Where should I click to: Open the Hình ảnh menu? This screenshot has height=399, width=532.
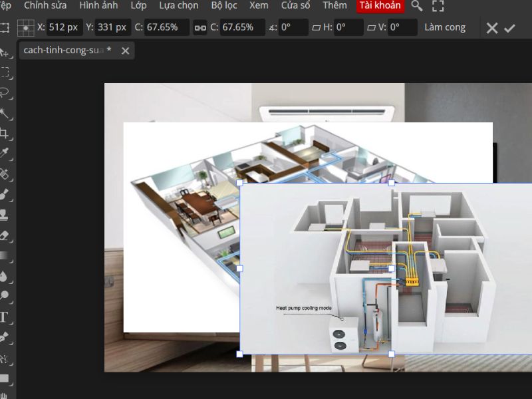click(x=98, y=5)
